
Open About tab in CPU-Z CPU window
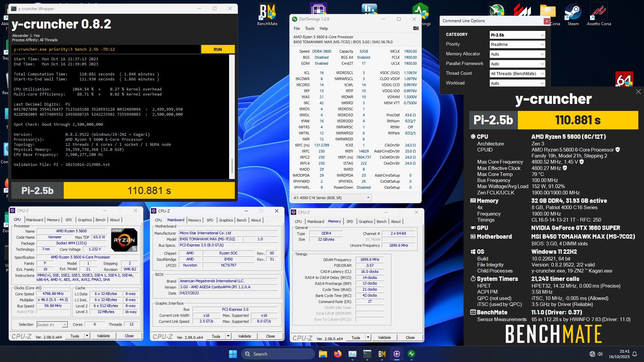115,220
